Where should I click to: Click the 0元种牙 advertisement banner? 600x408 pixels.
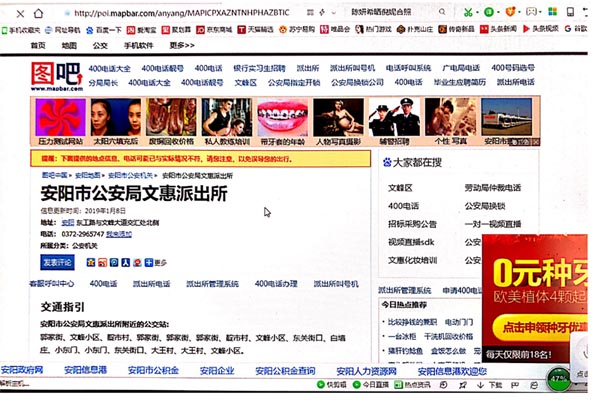(540, 290)
